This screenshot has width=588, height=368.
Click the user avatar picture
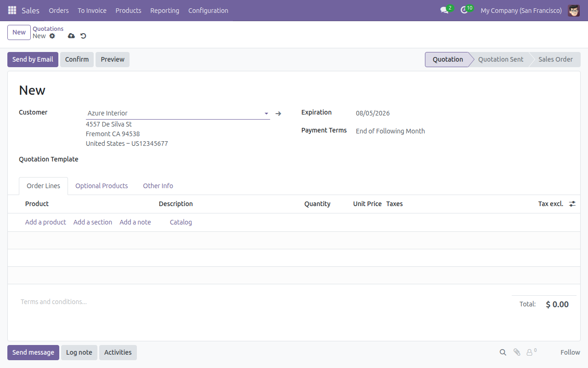(x=574, y=10)
